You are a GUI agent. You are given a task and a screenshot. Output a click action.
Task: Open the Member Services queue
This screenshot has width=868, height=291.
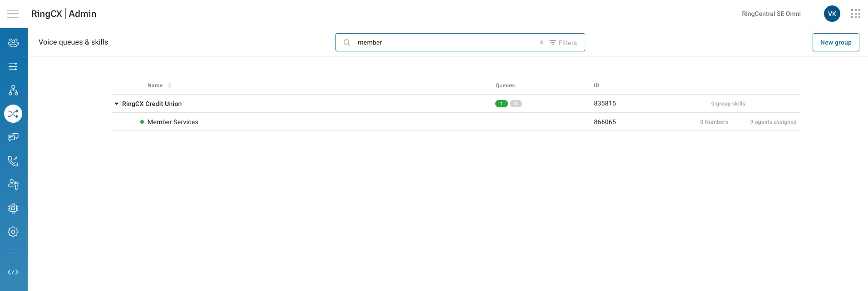pos(173,122)
